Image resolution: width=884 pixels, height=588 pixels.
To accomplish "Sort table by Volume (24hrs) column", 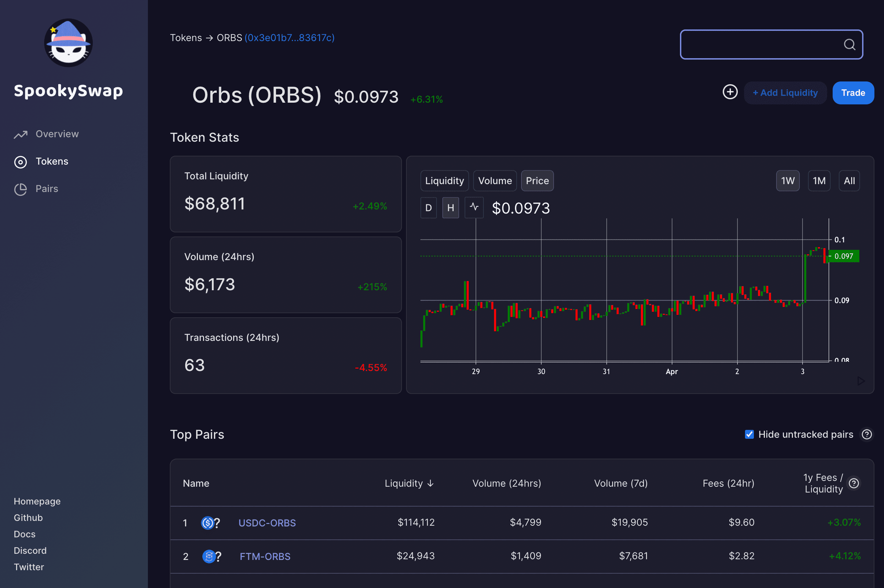I will point(507,483).
